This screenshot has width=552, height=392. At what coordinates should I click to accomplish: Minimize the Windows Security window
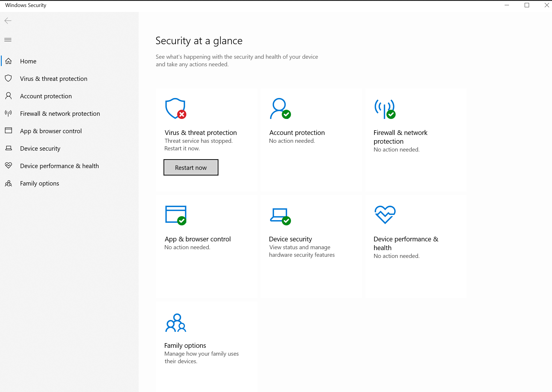click(507, 5)
